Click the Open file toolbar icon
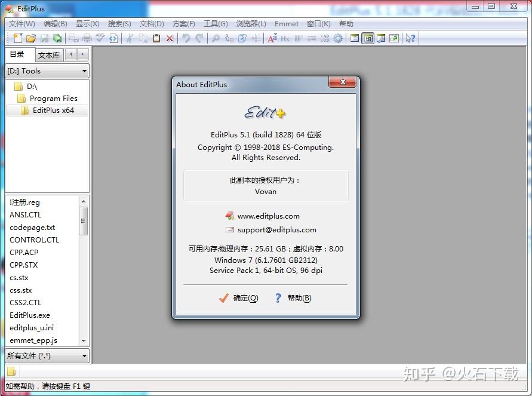The height and width of the screenshot is (396, 532). pos(31,38)
